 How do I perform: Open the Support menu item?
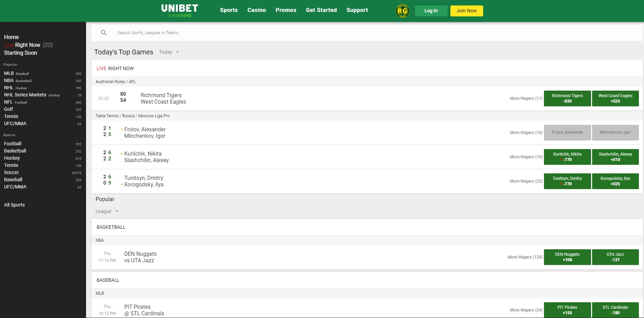click(357, 10)
